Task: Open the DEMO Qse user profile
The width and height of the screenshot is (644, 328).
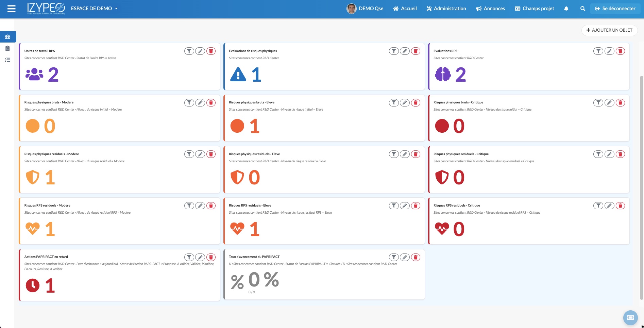Action: pyautogui.click(x=365, y=9)
